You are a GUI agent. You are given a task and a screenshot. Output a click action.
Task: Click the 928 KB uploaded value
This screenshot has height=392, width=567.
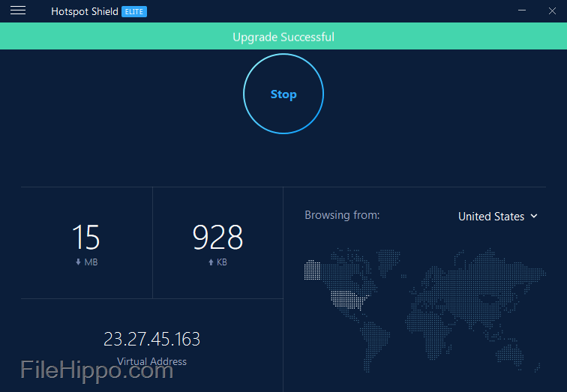(217, 237)
